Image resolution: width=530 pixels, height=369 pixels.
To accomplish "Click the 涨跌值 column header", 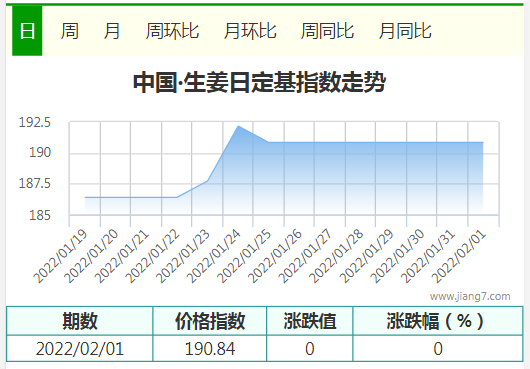I will pos(310,321).
